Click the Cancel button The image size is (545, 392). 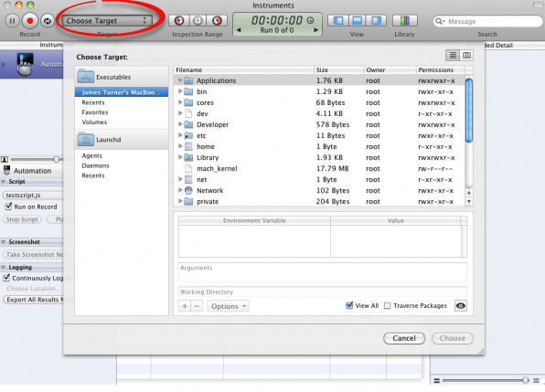pyautogui.click(x=404, y=338)
